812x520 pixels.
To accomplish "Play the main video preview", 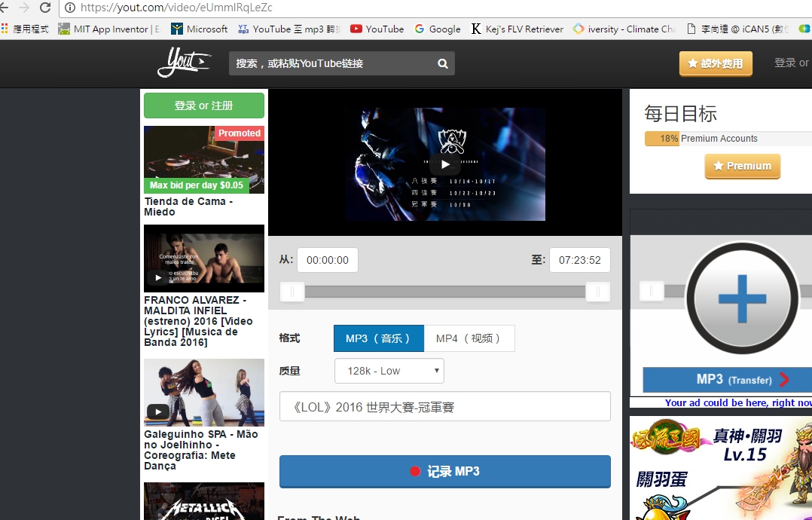I will [x=445, y=165].
